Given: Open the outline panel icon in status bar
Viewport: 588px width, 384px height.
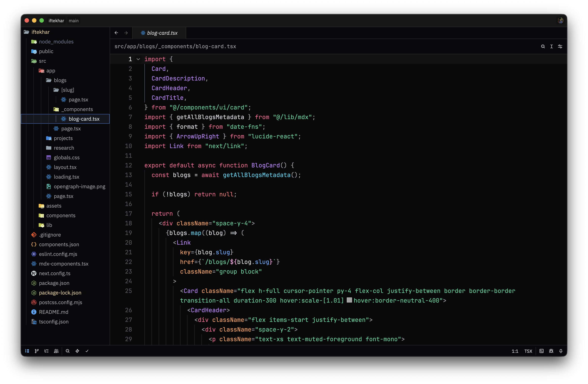Looking at the screenshot, I should pyautogui.click(x=46, y=351).
